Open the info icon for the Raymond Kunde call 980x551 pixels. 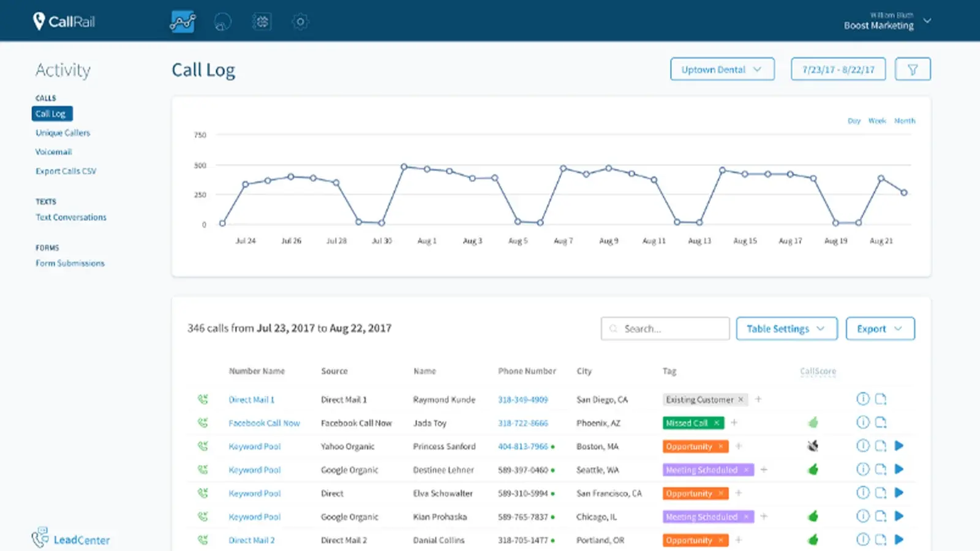point(862,399)
